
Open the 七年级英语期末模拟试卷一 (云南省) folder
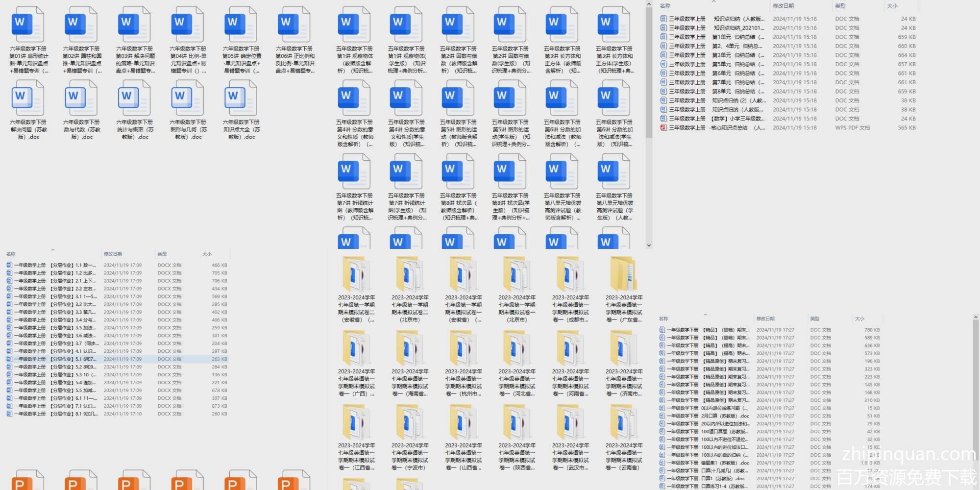(624, 423)
